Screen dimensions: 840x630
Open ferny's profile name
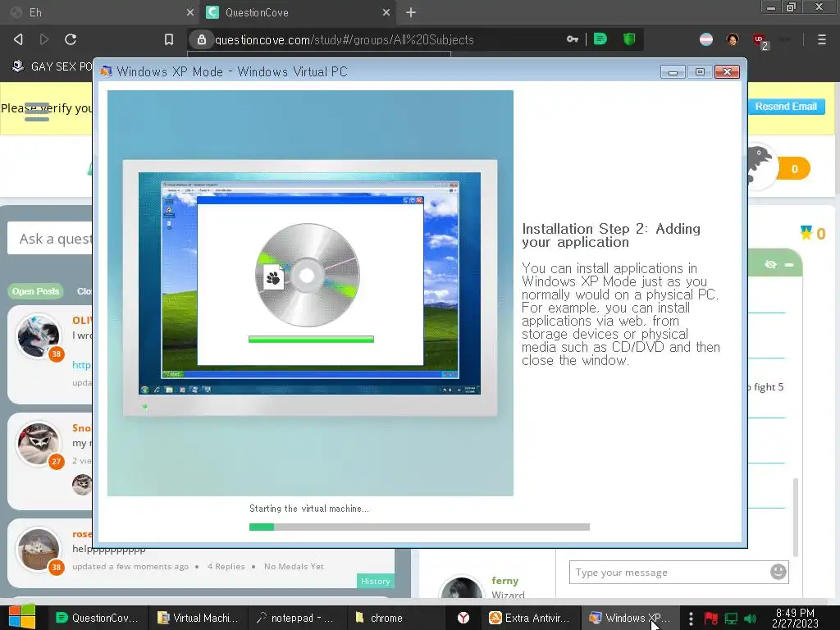pos(504,581)
